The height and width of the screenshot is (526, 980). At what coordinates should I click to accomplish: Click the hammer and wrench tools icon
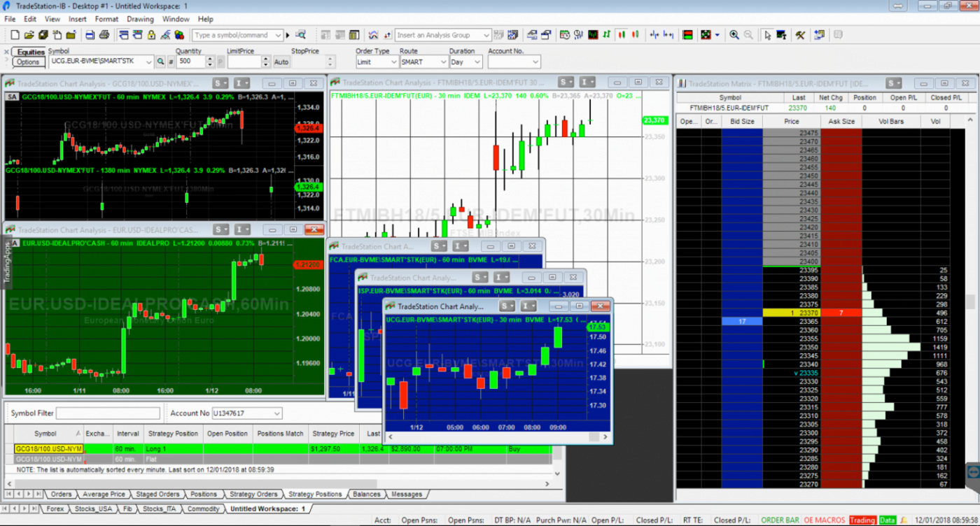800,35
